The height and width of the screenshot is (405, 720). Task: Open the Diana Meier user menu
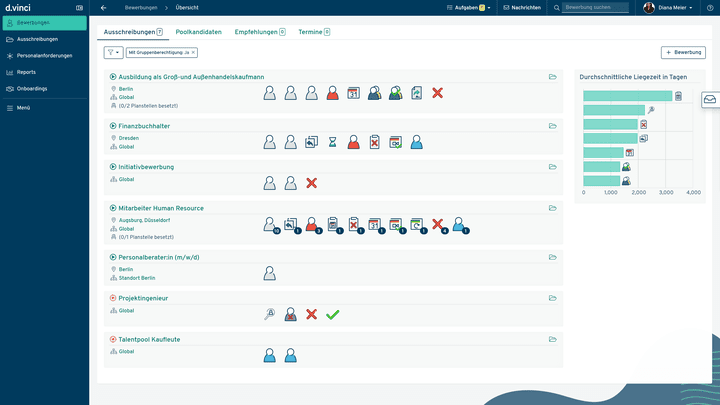pyautogui.click(x=669, y=7)
